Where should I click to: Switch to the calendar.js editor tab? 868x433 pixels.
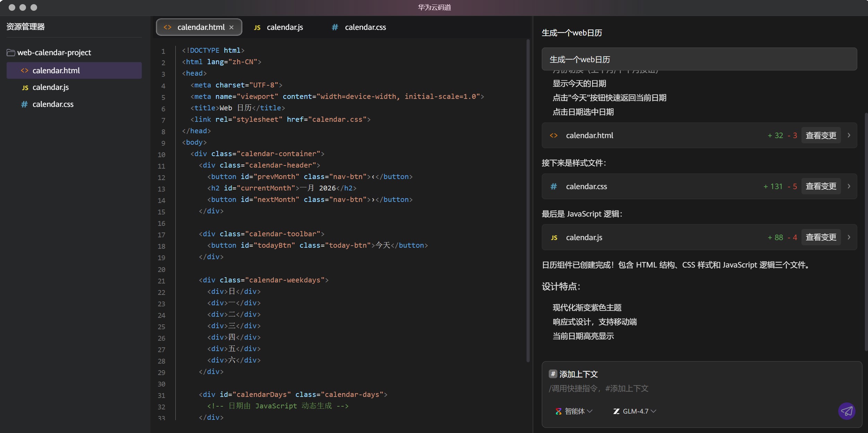[284, 27]
